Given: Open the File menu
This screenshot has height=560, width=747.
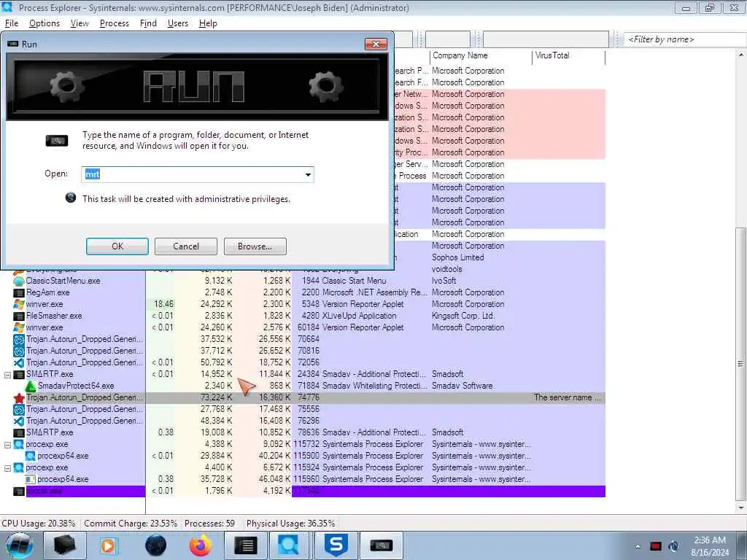Looking at the screenshot, I should 12,23.
